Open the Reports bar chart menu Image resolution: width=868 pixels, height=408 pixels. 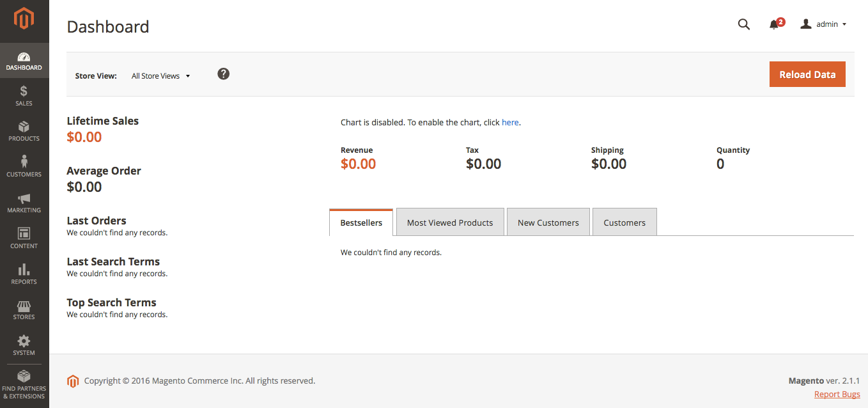(24, 274)
